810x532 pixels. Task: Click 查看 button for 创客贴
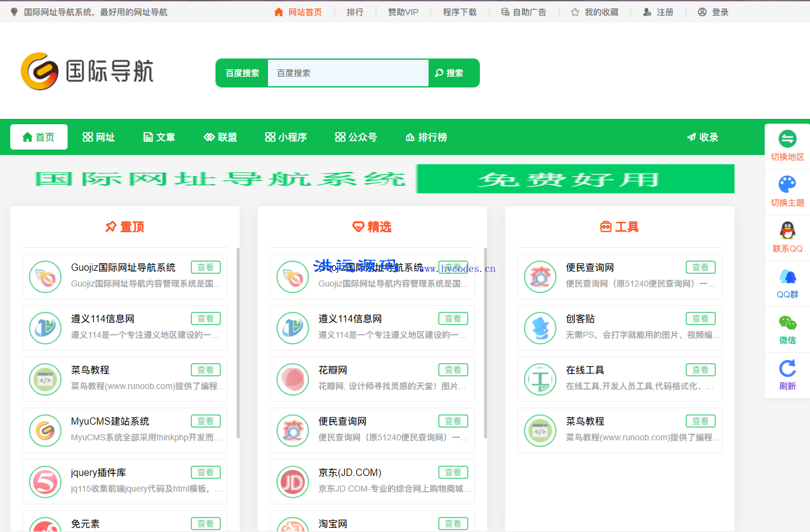[701, 318]
